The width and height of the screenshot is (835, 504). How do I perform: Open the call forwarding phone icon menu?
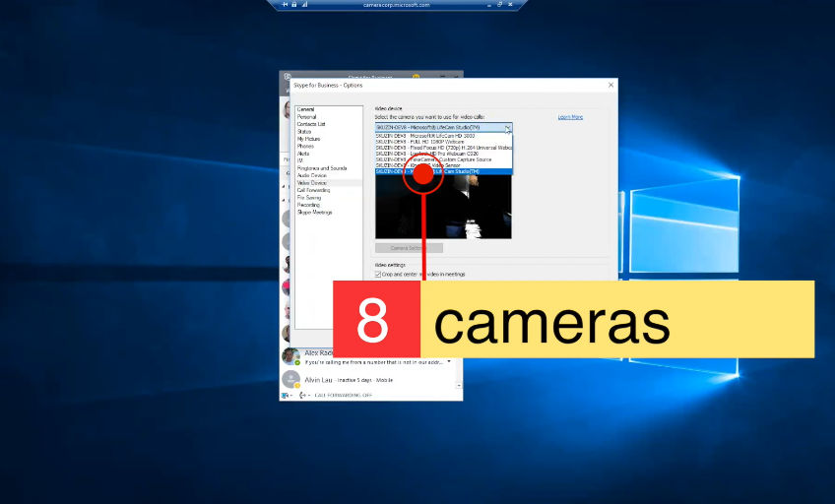click(x=302, y=395)
